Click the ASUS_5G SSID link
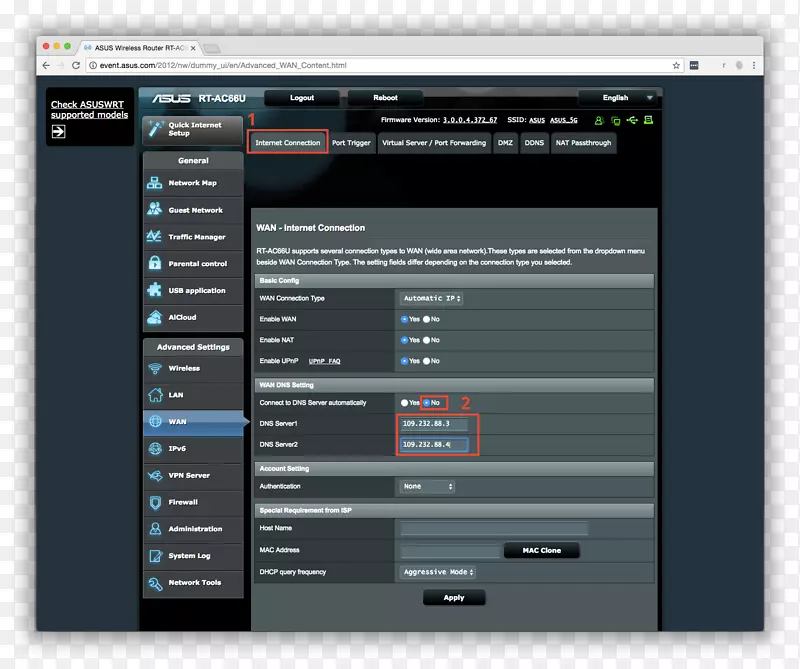This screenshot has width=800, height=669. pos(564,120)
